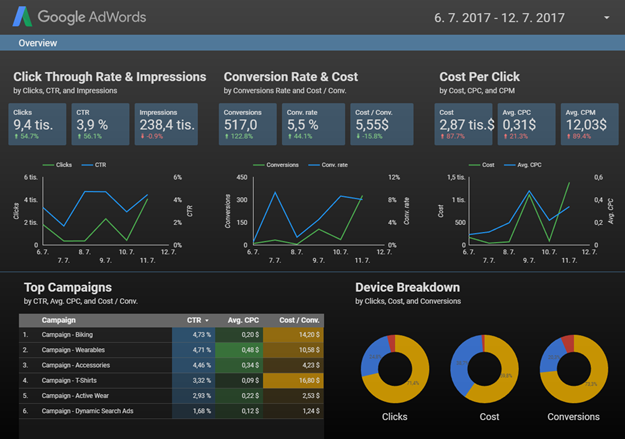Click the red arrow under Avg. CPM
The image size is (625, 439).
pyautogui.click(x=568, y=136)
